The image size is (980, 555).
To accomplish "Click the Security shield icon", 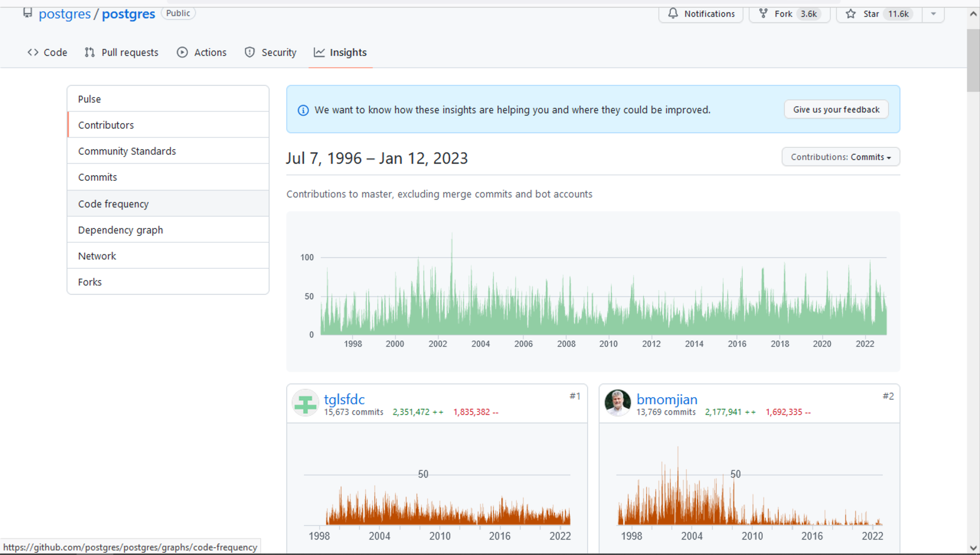I will tap(250, 52).
